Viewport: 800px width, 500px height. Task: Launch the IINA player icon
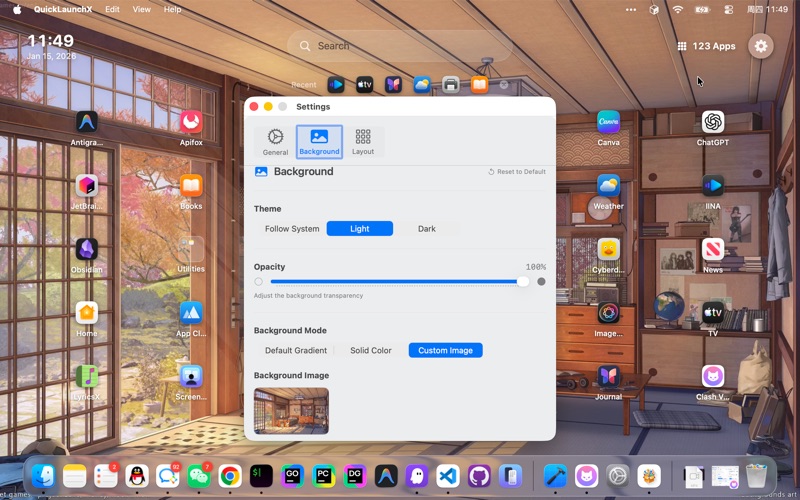[x=712, y=187]
